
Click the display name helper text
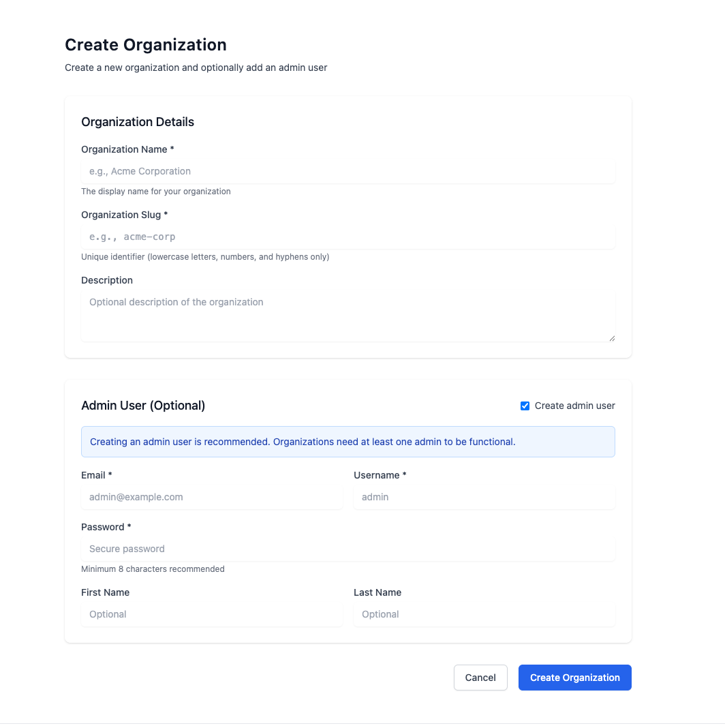(155, 192)
